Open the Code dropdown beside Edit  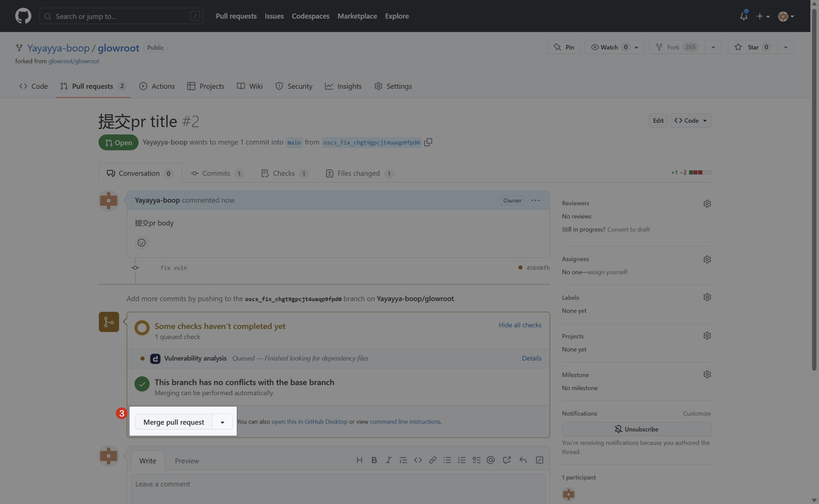click(x=690, y=120)
